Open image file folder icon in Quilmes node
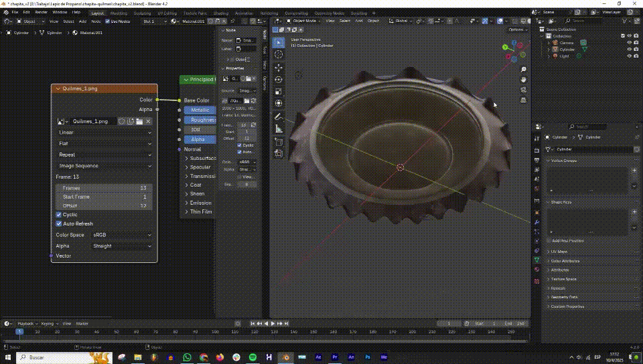The width and height of the screenshot is (643, 364). pos(139,121)
